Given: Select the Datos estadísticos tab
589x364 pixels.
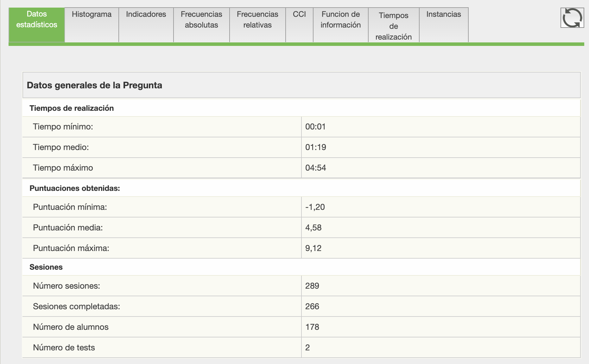Looking at the screenshot, I should (37, 20).
